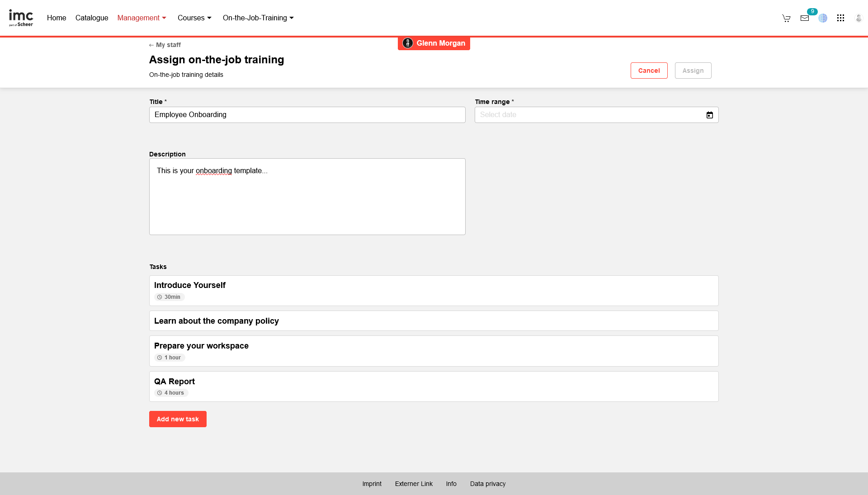Cancel the training assignment
The image size is (868, 495).
[649, 71]
